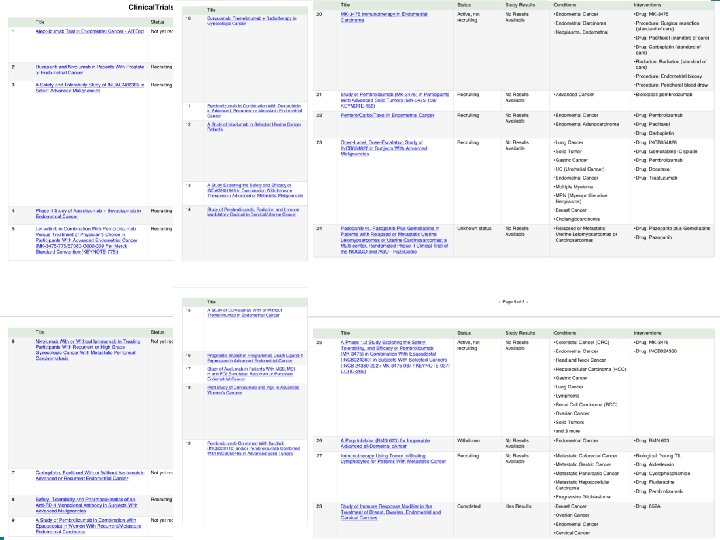
Task: Click 'Metastatic Pancreatic Cancer' condition in row 27
Action: coord(586,473)
